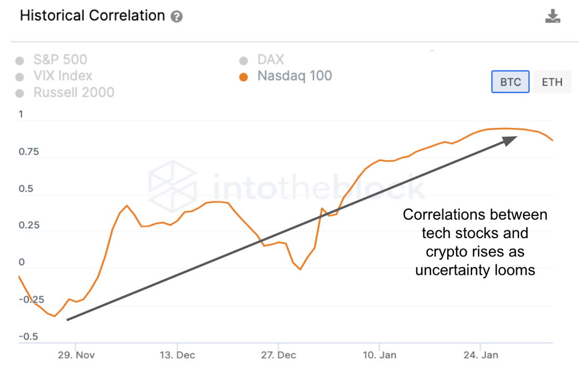Switch to the ETH view
Image resolution: width=588 pixels, height=368 pixels.
click(552, 81)
